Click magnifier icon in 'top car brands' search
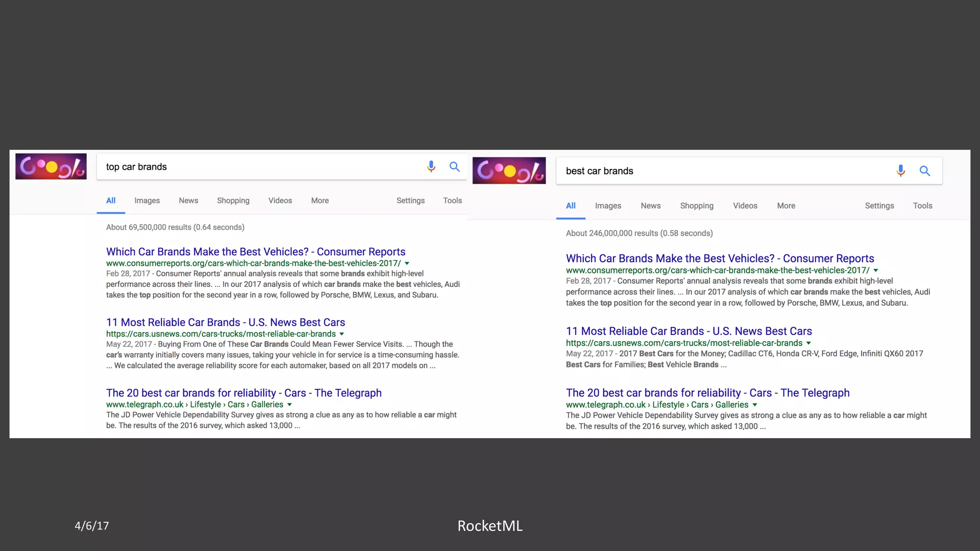The image size is (980, 551). [455, 166]
